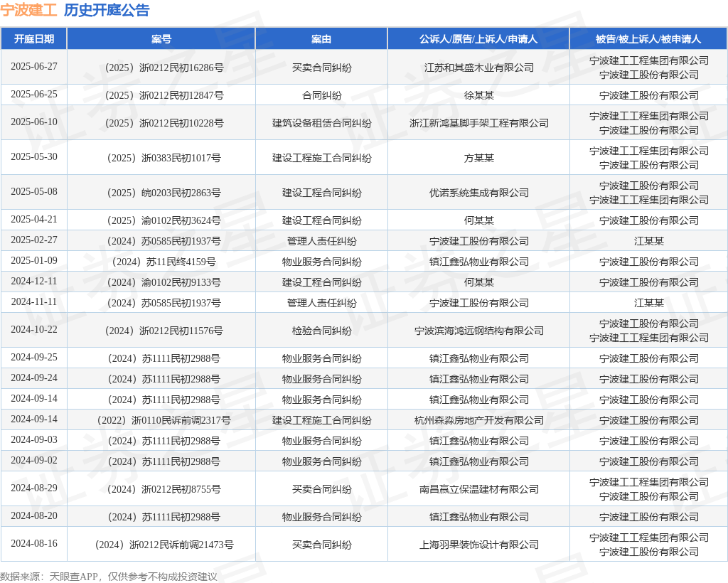
Task: Click plaintiff 浙江新鸿基脚手架工程有限公司
Action: tap(478, 123)
